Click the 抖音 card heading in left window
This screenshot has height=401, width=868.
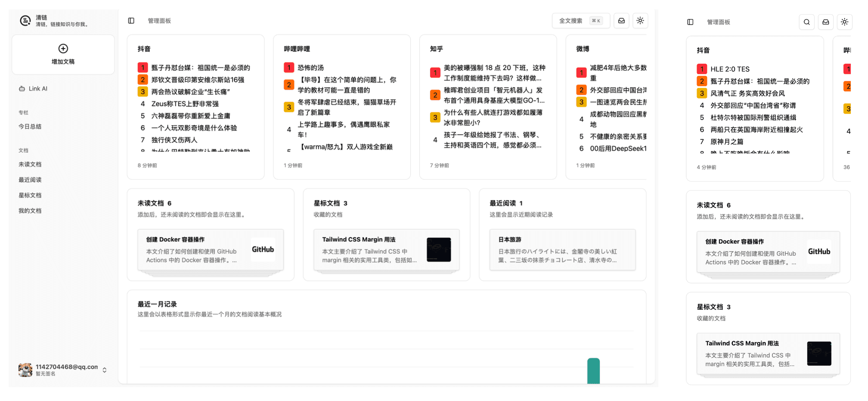click(x=144, y=49)
